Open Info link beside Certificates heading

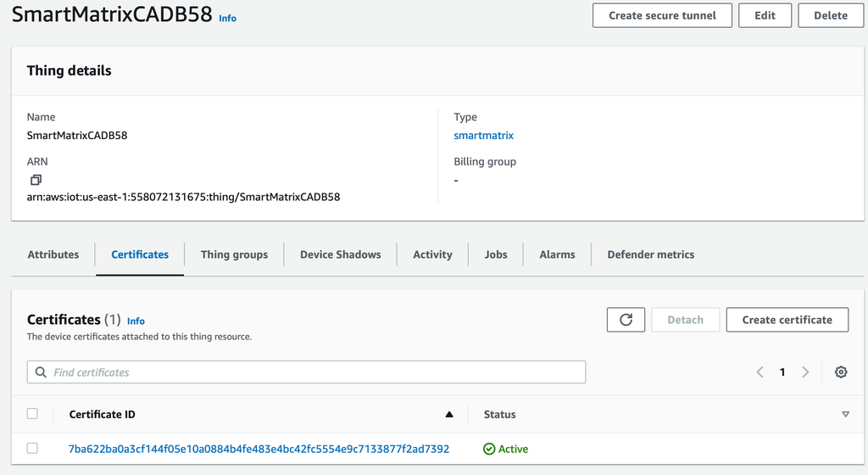coord(136,321)
